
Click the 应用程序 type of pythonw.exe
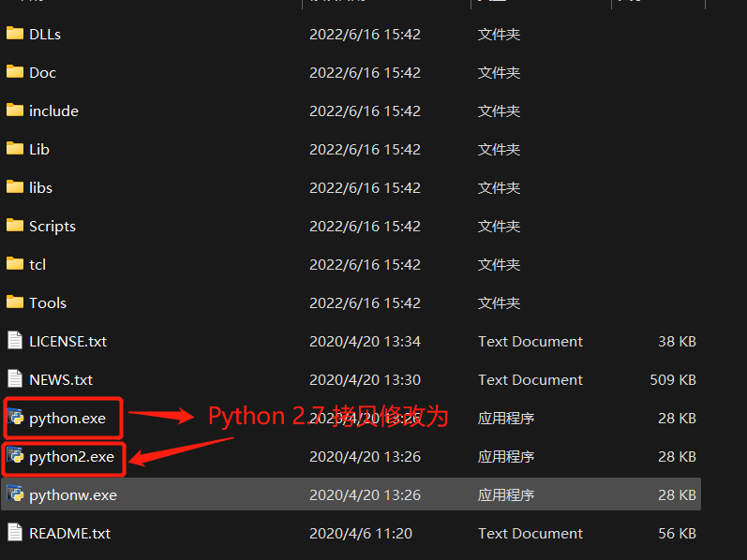click(506, 495)
